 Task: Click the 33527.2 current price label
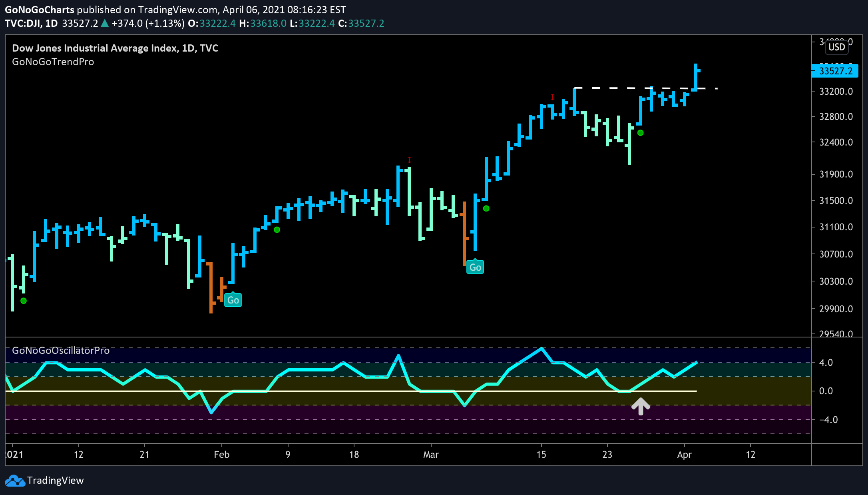tap(835, 71)
